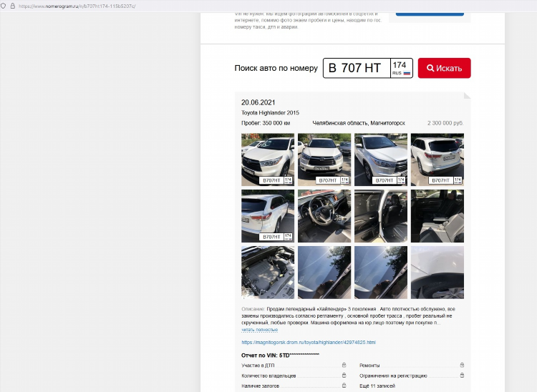
Task: Open the steering wheel interior photo
Action: (x=324, y=216)
